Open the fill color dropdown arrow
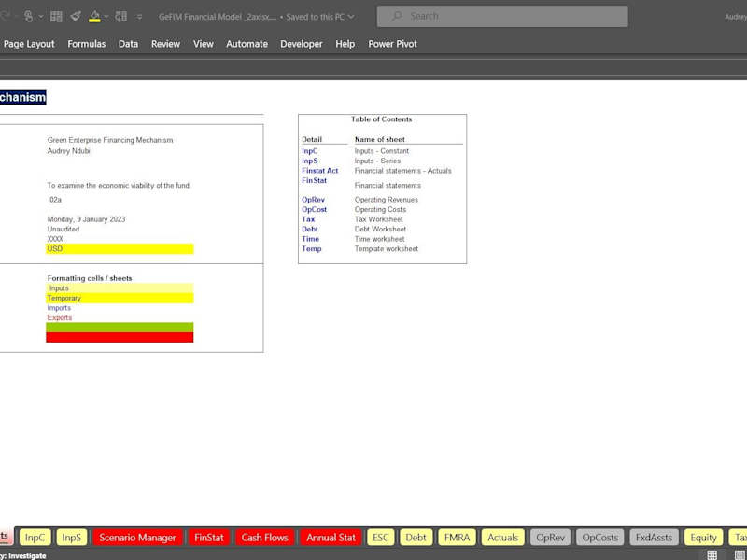 (x=106, y=17)
